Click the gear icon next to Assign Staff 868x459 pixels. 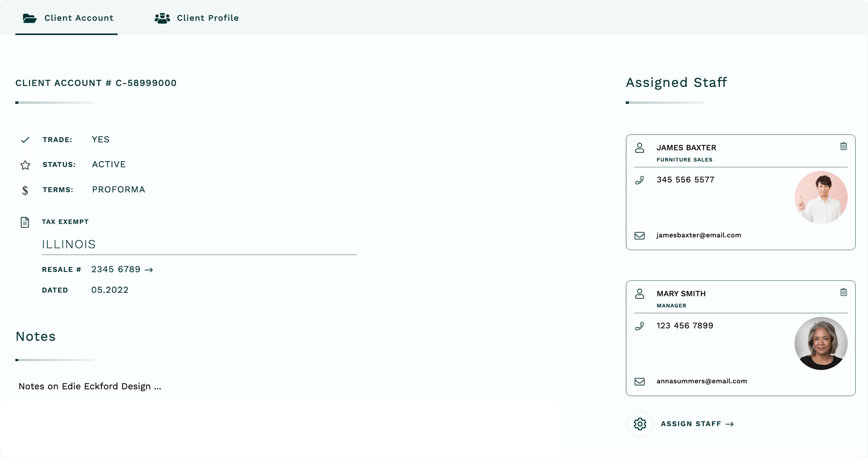click(x=640, y=424)
